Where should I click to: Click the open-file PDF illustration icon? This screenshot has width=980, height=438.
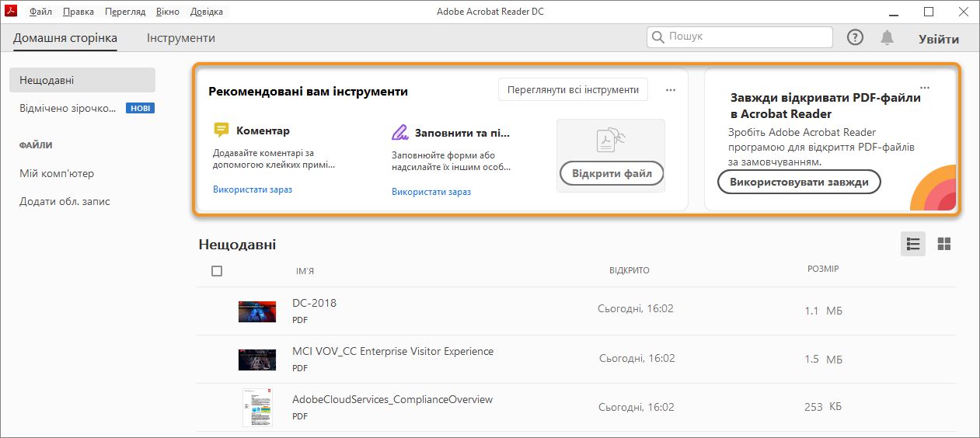(x=610, y=140)
